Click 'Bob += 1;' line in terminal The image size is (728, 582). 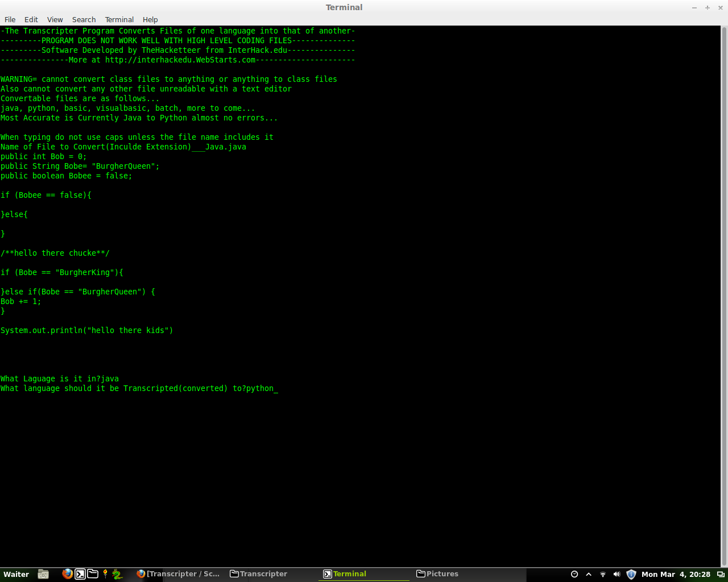click(21, 301)
